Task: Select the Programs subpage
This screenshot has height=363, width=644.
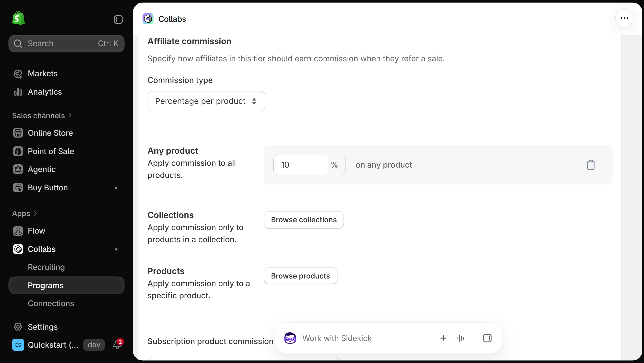Action: pyautogui.click(x=66, y=285)
